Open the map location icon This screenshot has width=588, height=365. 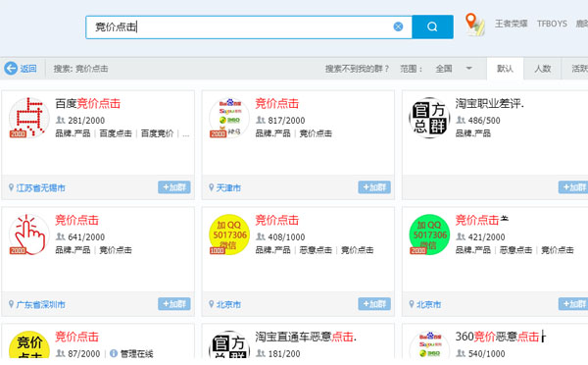point(474,24)
